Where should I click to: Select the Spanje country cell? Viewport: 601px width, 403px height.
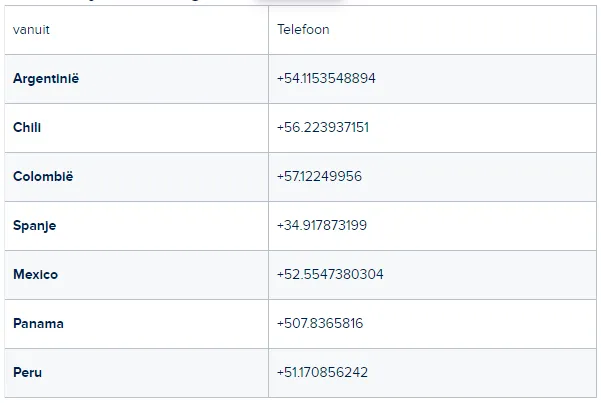[x=136, y=226]
